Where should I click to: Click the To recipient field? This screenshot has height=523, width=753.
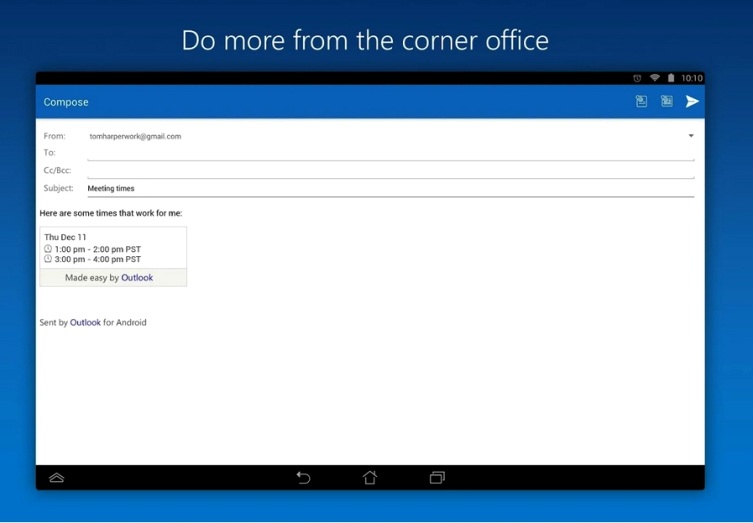[391, 153]
